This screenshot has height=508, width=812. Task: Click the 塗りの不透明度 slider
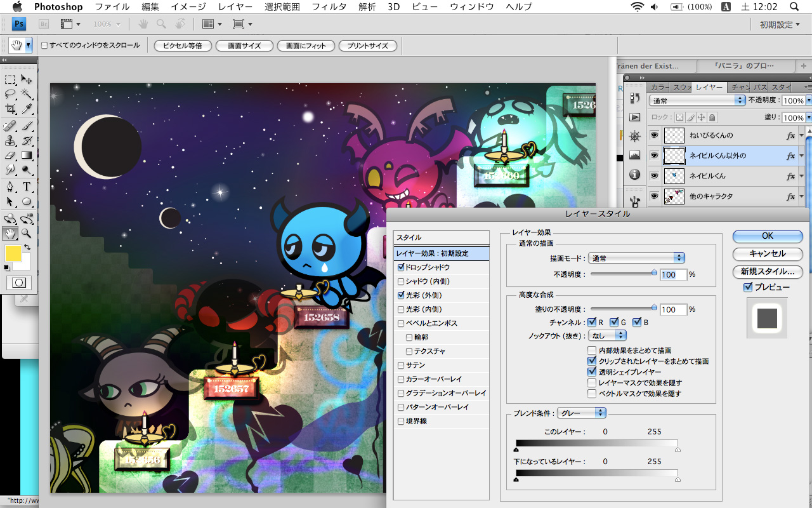(623, 309)
